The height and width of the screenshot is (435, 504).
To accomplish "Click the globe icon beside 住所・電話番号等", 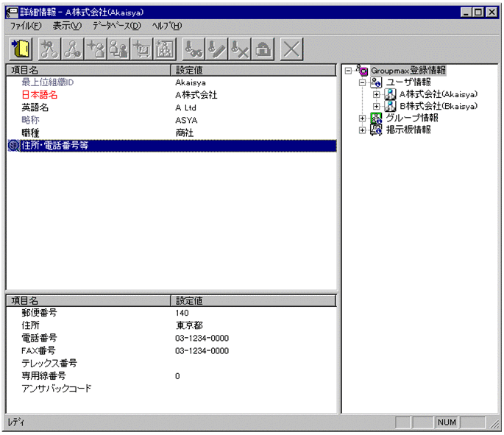I will pyautogui.click(x=13, y=146).
